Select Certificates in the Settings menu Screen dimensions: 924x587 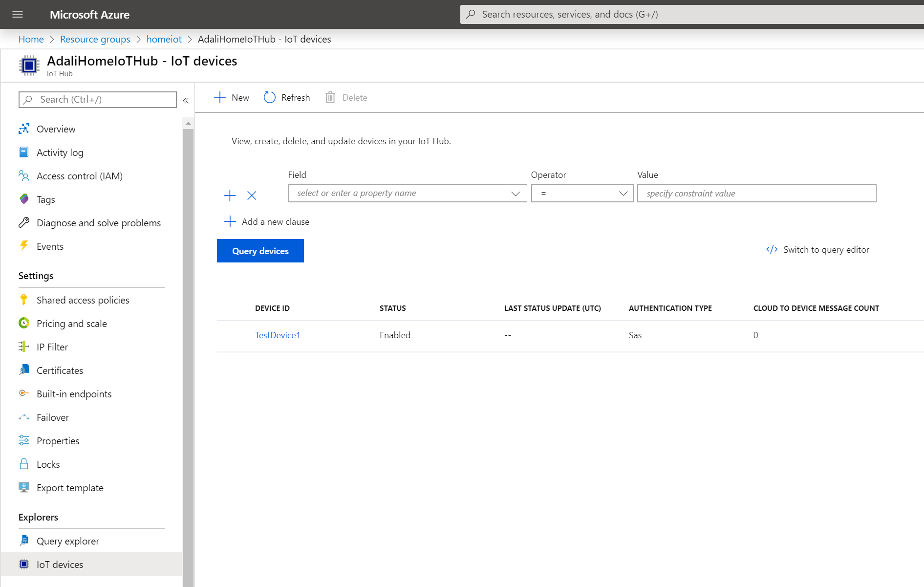(x=60, y=370)
